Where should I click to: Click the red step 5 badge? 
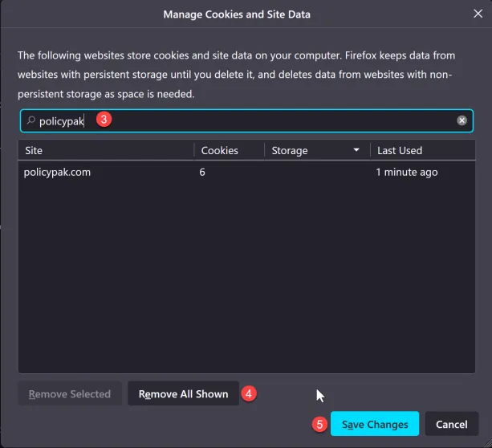coord(319,424)
